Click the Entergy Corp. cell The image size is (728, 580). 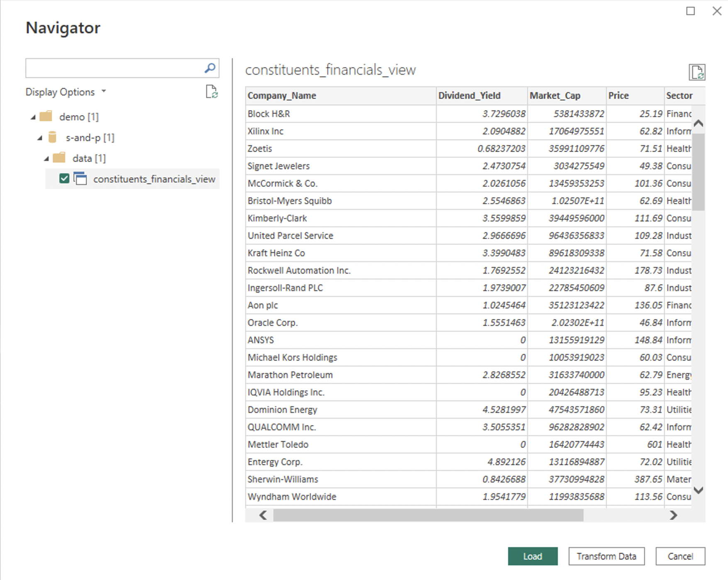[x=341, y=462]
